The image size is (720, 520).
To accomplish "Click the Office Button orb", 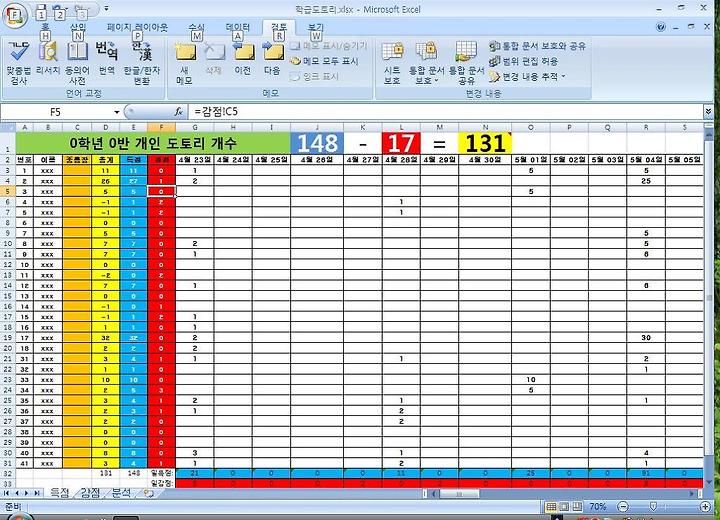I will (15, 15).
